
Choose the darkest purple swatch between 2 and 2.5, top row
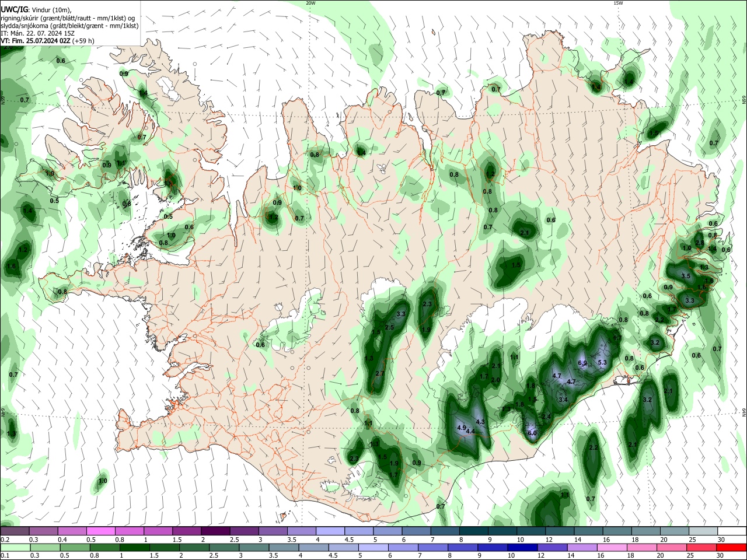[x=215, y=531]
